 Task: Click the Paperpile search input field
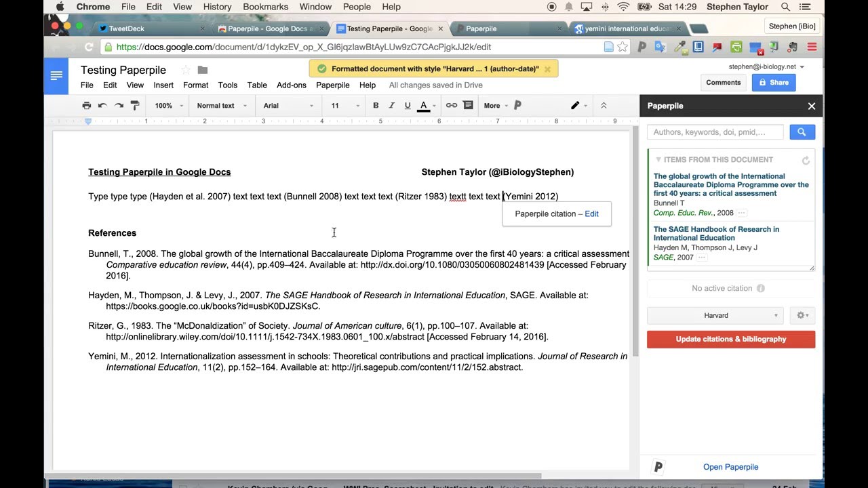715,132
